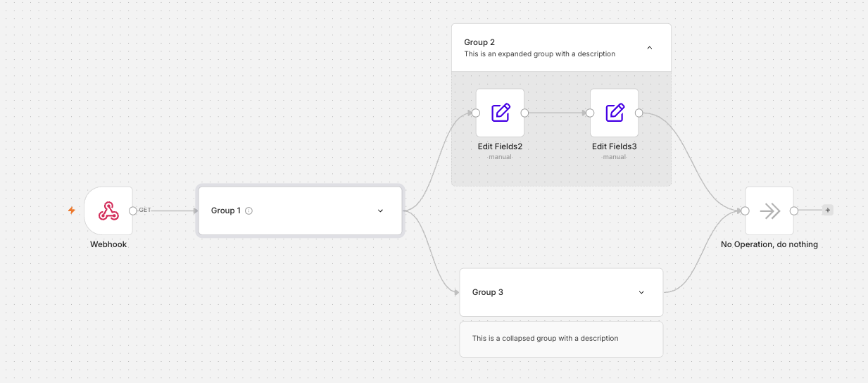
Task: Open the Edit Fields2 node
Action: click(500, 113)
